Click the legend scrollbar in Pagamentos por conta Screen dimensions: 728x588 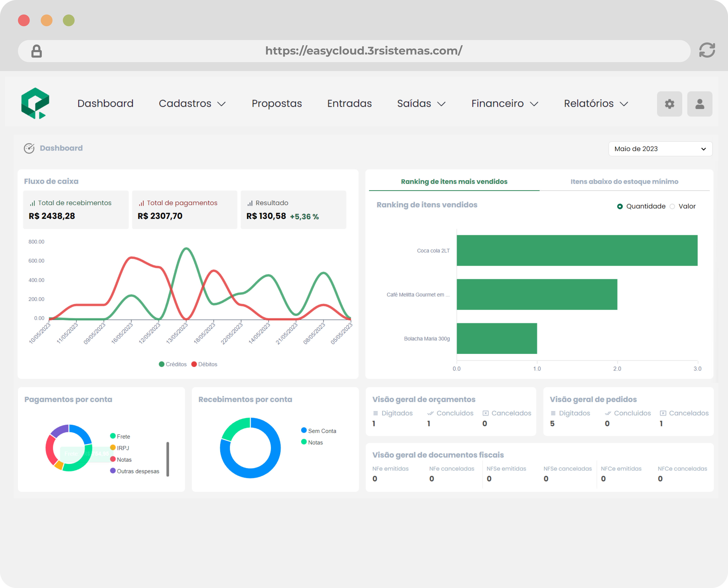168,459
